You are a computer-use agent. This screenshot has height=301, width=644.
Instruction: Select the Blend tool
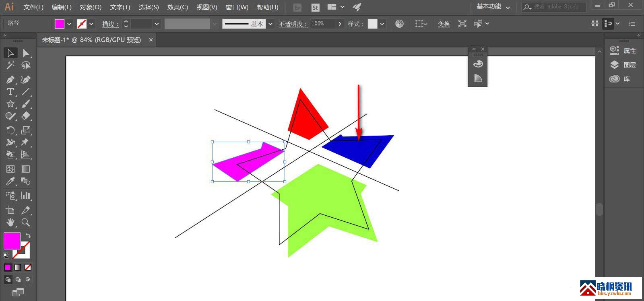26,181
